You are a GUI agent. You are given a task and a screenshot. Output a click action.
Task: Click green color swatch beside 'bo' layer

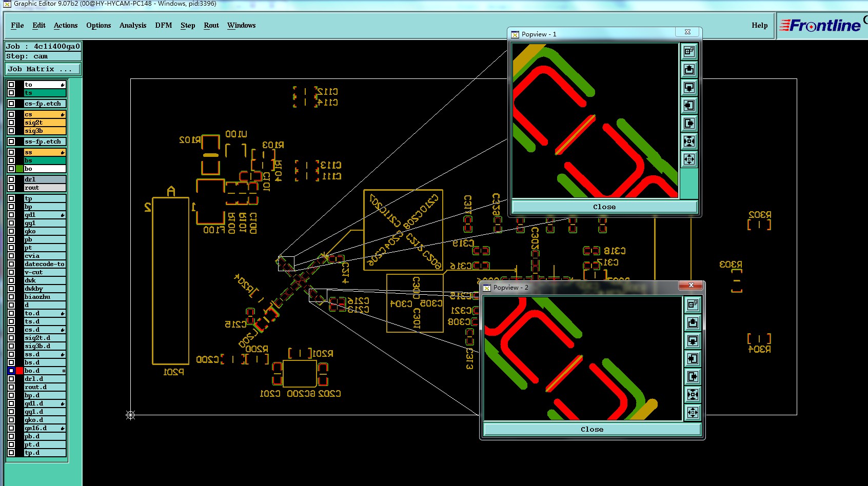(x=19, y=169)
